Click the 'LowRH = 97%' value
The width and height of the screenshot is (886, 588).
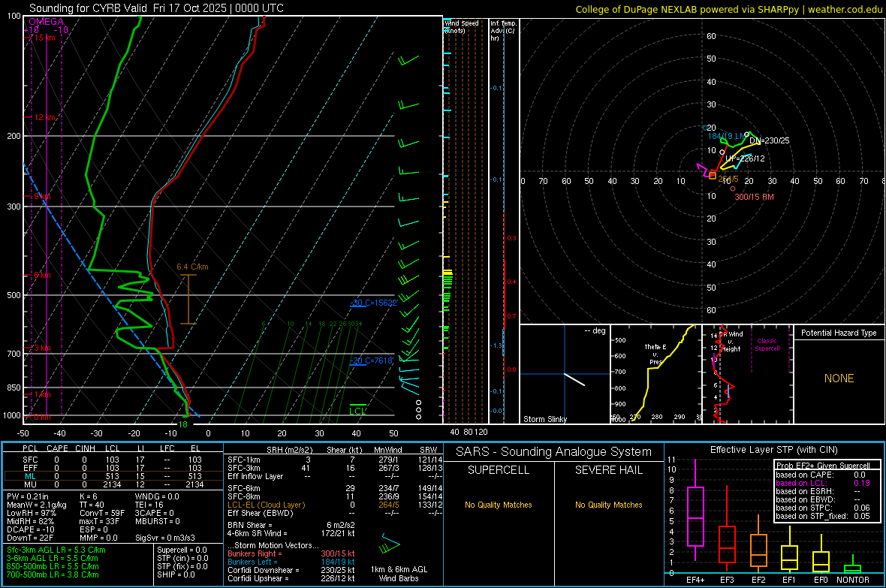(x=30, y=513)
